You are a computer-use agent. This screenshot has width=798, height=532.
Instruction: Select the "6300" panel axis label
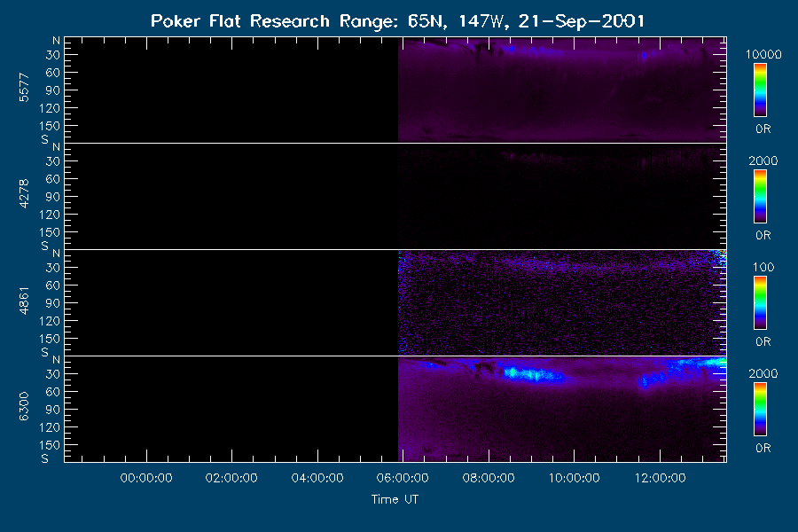(x=24, y=407)
